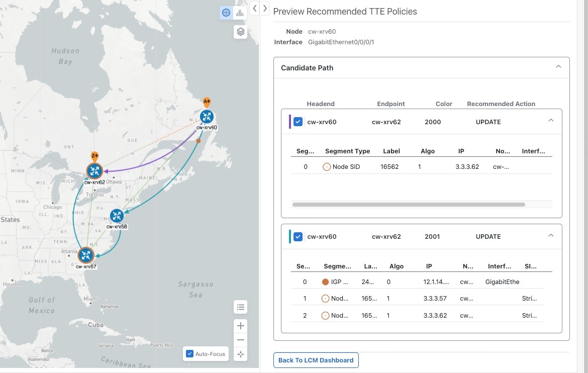Screen dimensions: 588x373
Task: Zoom out on the map
Action: pyautogui.click(x=241, y=340)
